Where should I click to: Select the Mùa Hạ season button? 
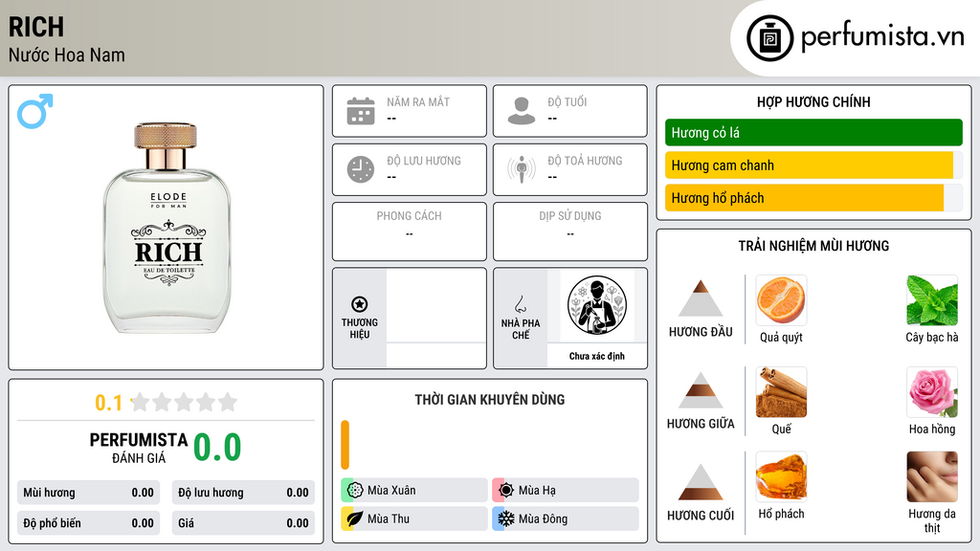point(566,491)
